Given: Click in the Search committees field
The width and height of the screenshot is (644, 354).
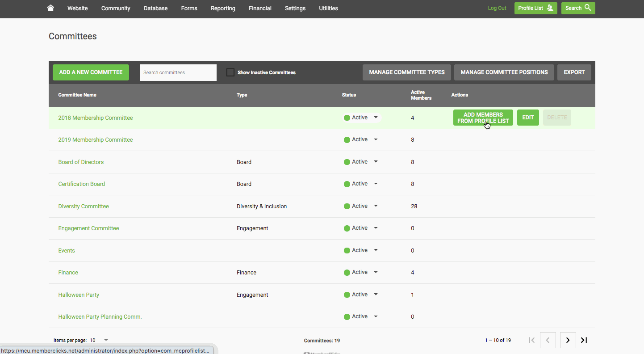Looking at the screenshot, I should pos(178,72).
